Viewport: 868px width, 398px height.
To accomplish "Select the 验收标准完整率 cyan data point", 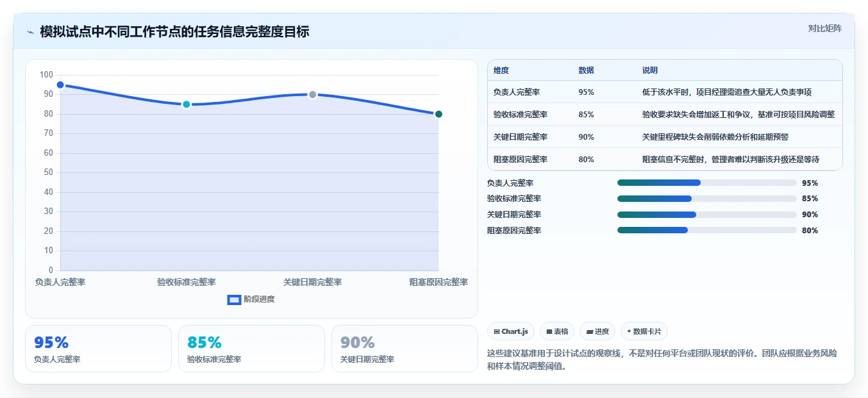I will point(187,104).
